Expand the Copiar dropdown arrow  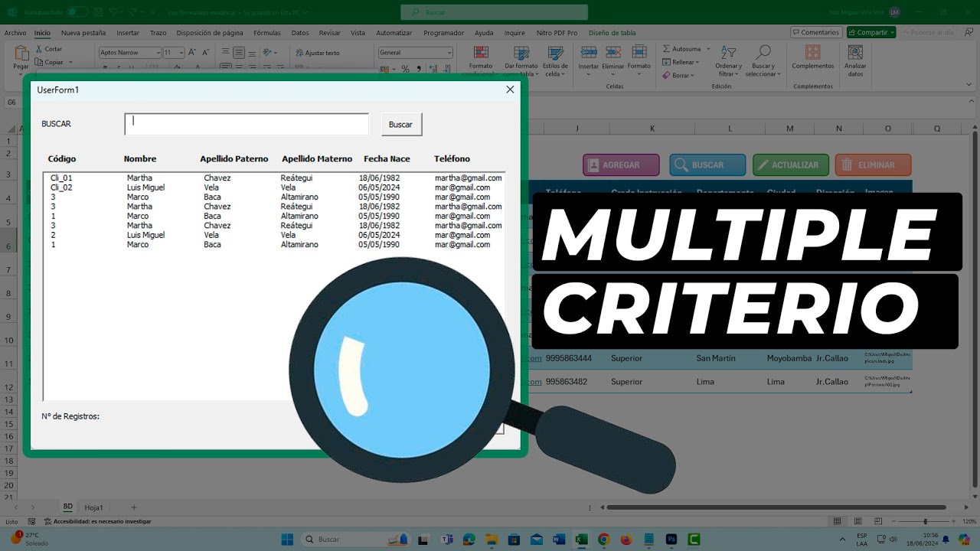(70, 62)
